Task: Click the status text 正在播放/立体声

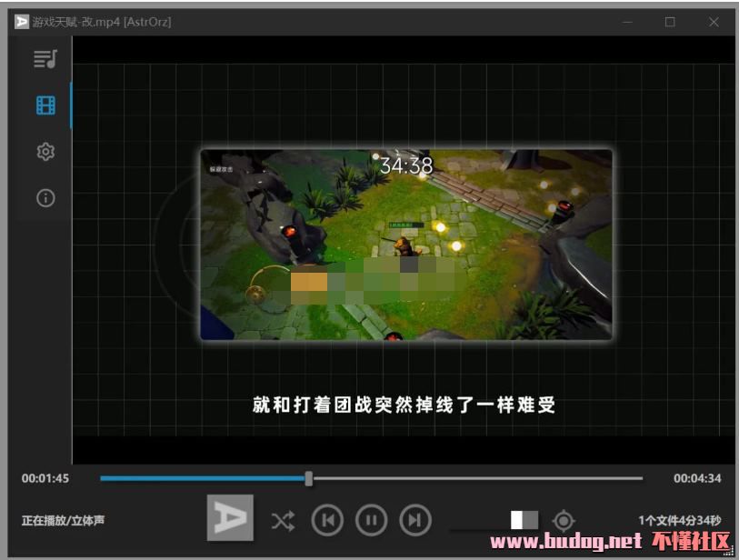Action: [x=63, y=520]
